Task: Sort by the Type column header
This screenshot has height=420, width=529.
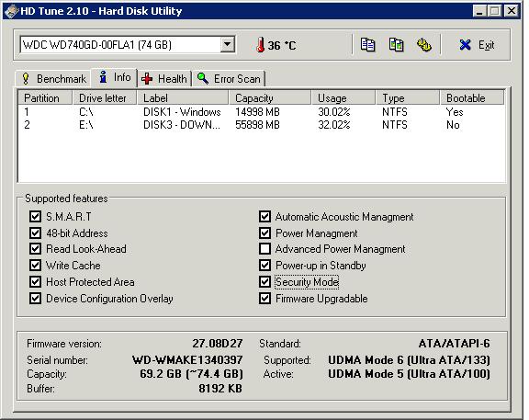Action: pyautogui.click(x=408, y=98)
